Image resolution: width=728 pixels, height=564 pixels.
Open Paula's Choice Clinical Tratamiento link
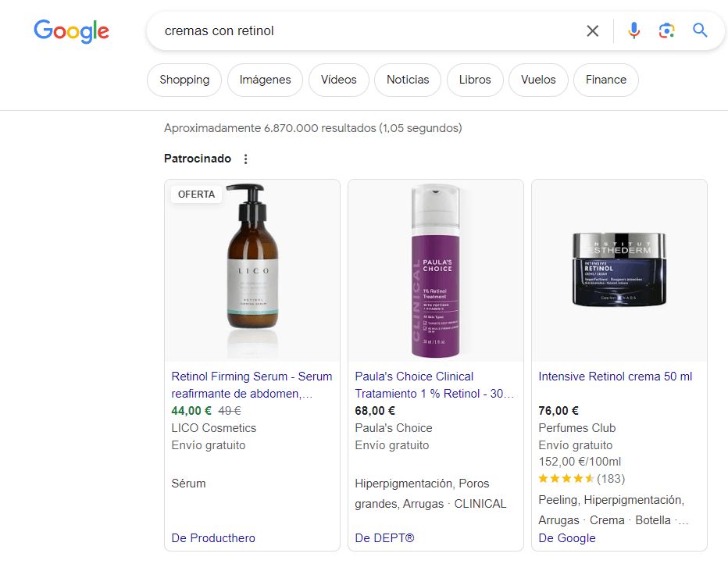434,385
